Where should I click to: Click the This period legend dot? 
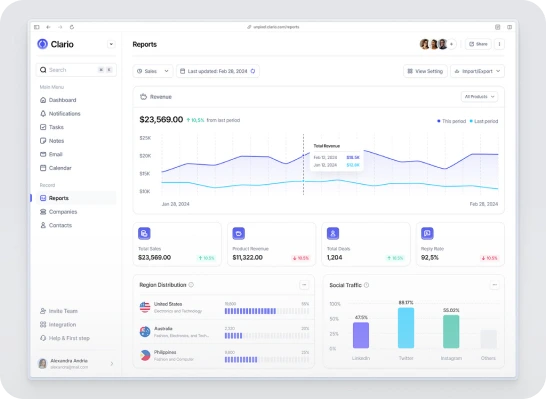coord(438,121)
